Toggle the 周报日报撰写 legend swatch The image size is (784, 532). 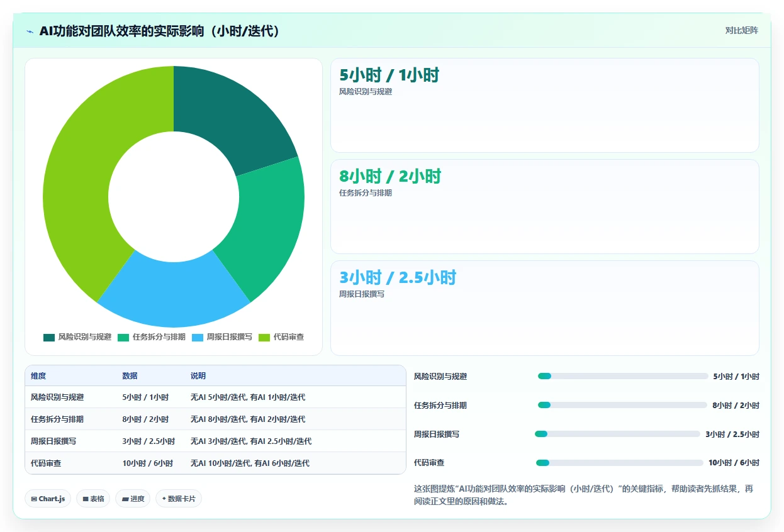click(198, 338)
